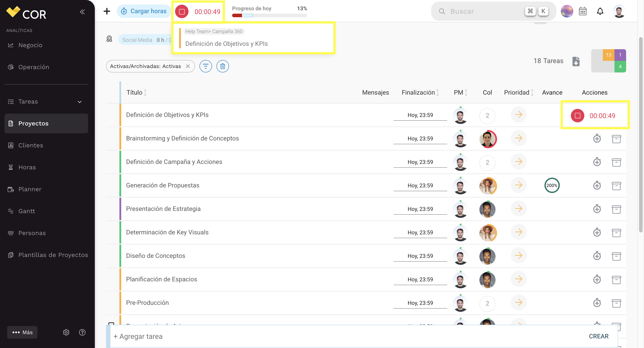The height and width of the screenshot is (348, 644).
Task: Click the filter icon next to Activas chip
Action: pyautogui.click(x=205, y=66)
